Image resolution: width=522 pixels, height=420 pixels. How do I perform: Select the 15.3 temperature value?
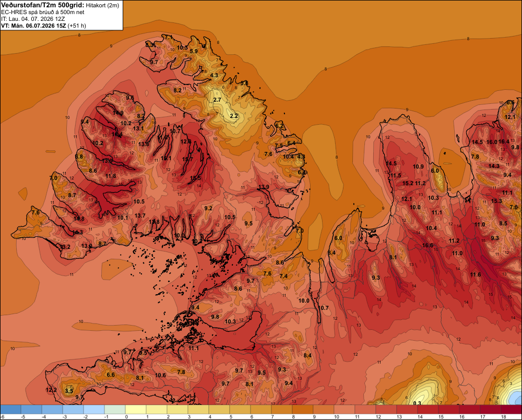[496, 201]
